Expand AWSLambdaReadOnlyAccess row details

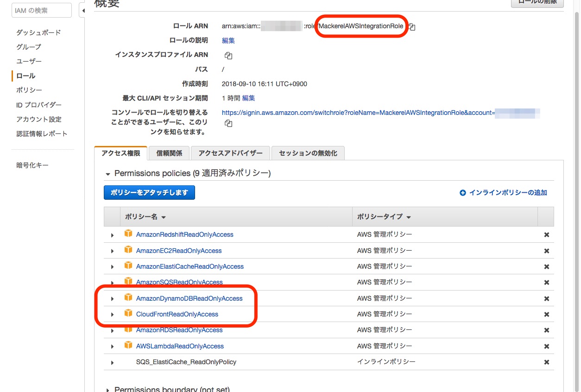[112, 347]
